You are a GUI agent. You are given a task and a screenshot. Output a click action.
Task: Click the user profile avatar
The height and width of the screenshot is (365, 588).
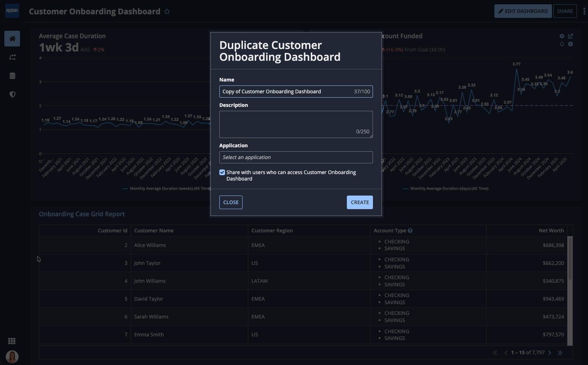coord(12,357)
